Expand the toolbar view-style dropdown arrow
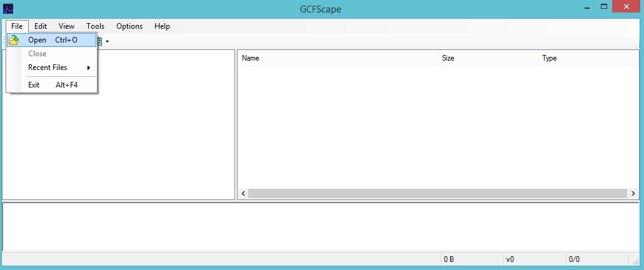The width and height of the screenshot is (644, 270). [107, 41]
